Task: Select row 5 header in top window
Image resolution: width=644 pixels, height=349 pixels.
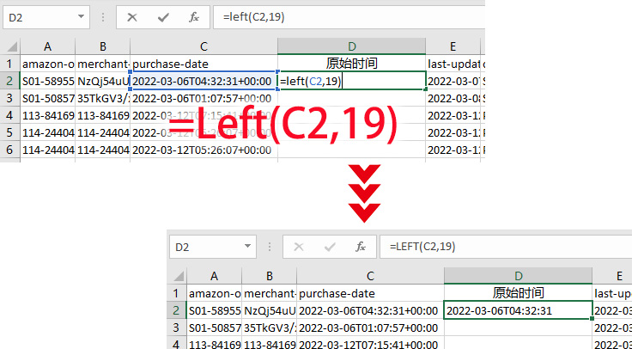Action: [9, 132]
